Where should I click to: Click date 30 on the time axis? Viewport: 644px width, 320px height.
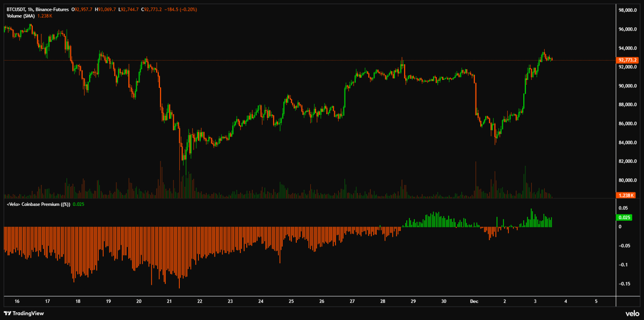[x=444, y=301]
